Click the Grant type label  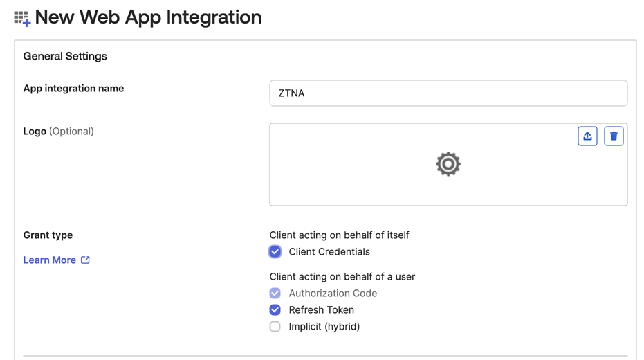(48, 235)
